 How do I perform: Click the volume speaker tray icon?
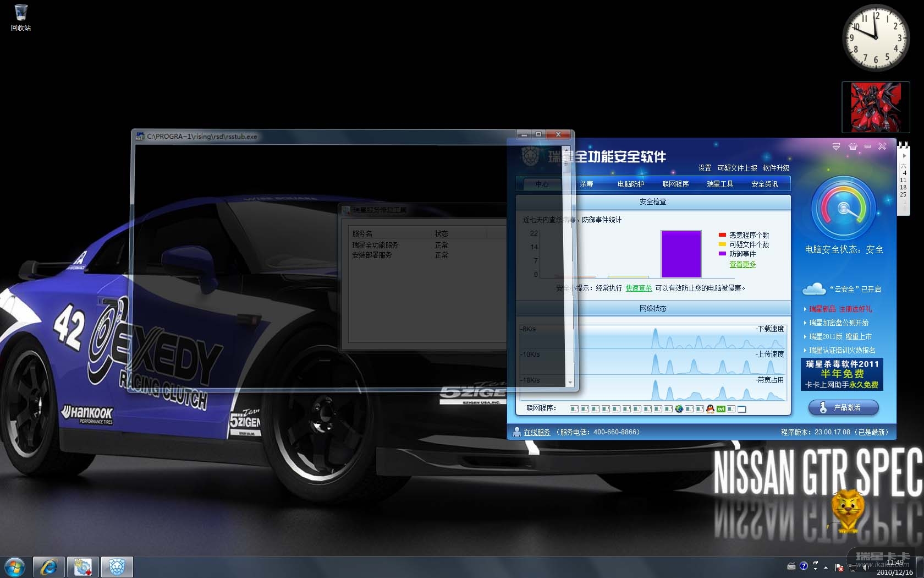pyautogui.click(x=865, y=567)
